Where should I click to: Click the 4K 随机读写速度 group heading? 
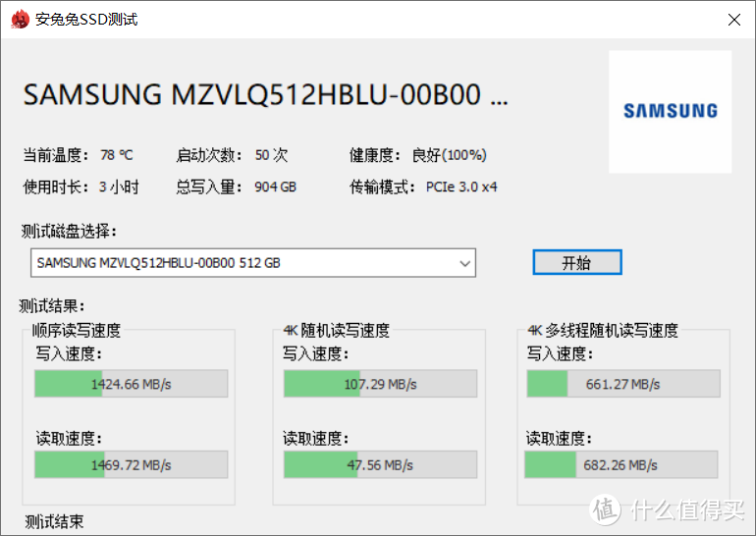pos(337,331)
